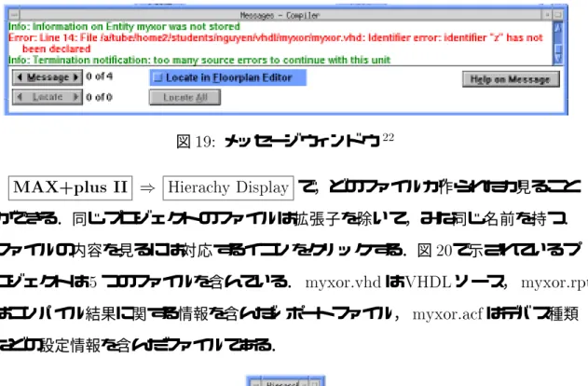
Task: Click the boxed MAX+plus II menu label
Action: tap(71, 187)
